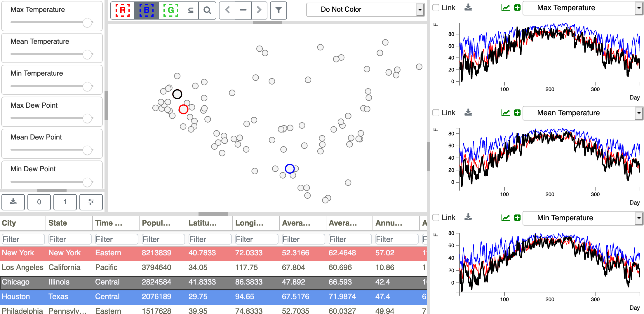Screen dimensions: 644x314
Task: Sort table by Population column header
Action: click(163, 223)
